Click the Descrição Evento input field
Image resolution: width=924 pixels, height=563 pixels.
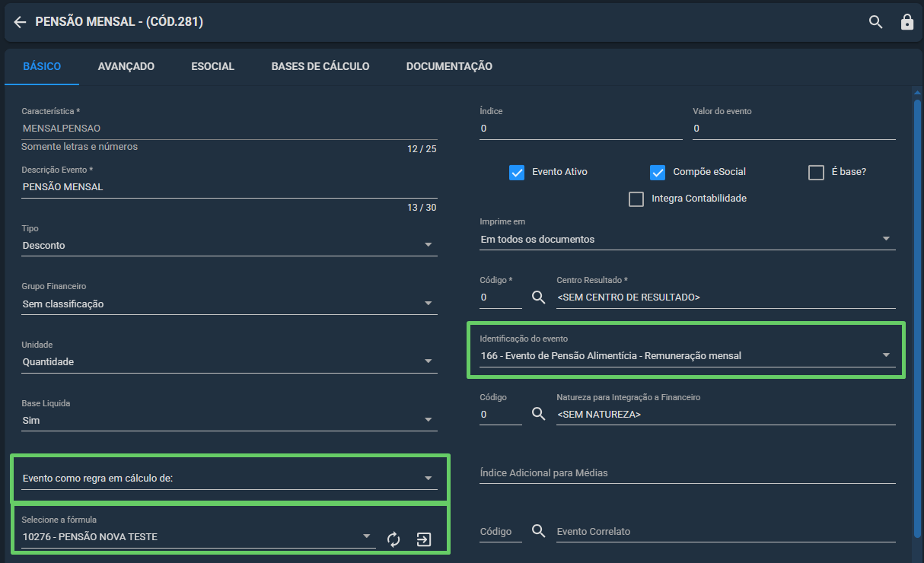pyautogui.click(x=229, y=187)
